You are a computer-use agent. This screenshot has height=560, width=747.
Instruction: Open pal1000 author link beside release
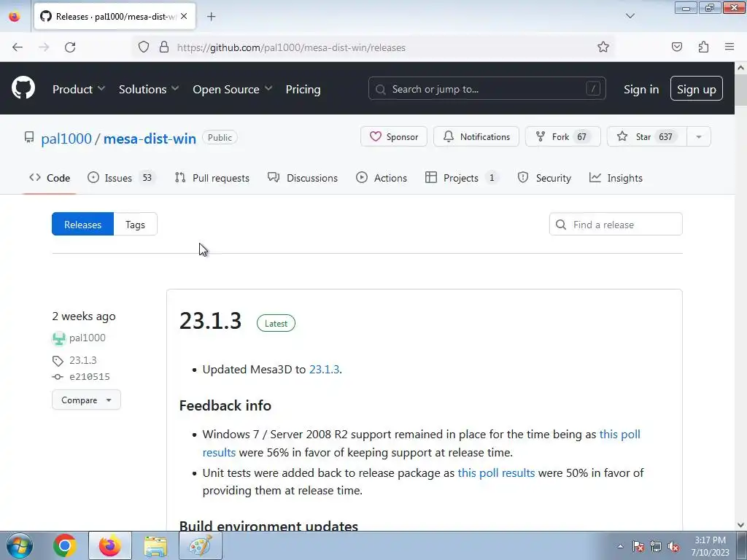(x=88, y=338)
